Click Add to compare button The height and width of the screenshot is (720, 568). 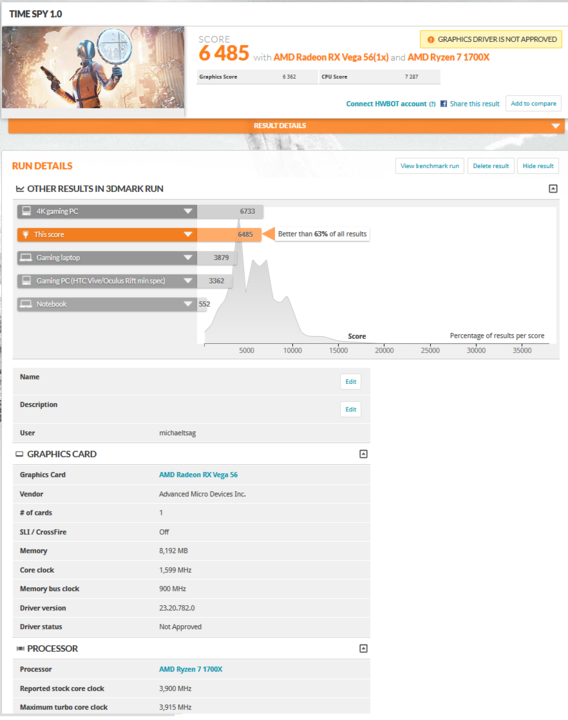pyautogui.click(x=534, y=104)
